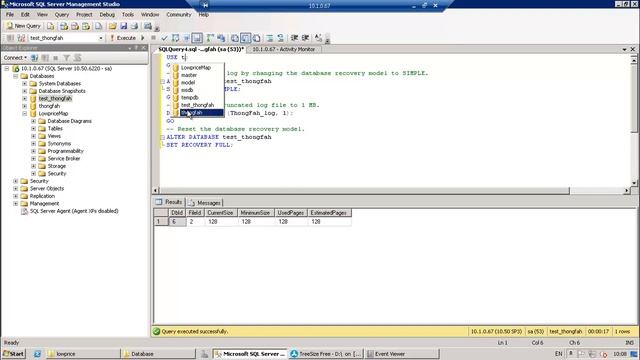Expand the Database Snapshots folder
640x360 pixels.
[24, 91]
